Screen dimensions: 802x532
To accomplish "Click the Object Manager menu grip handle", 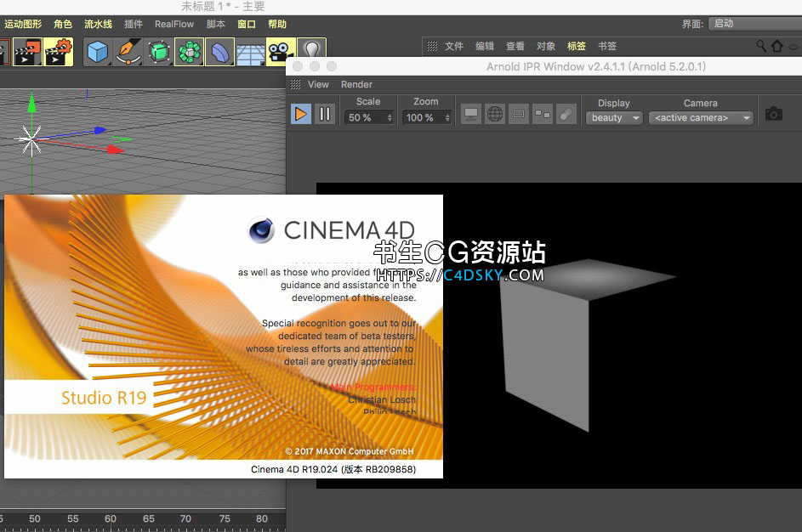I will tap(432, 46).
